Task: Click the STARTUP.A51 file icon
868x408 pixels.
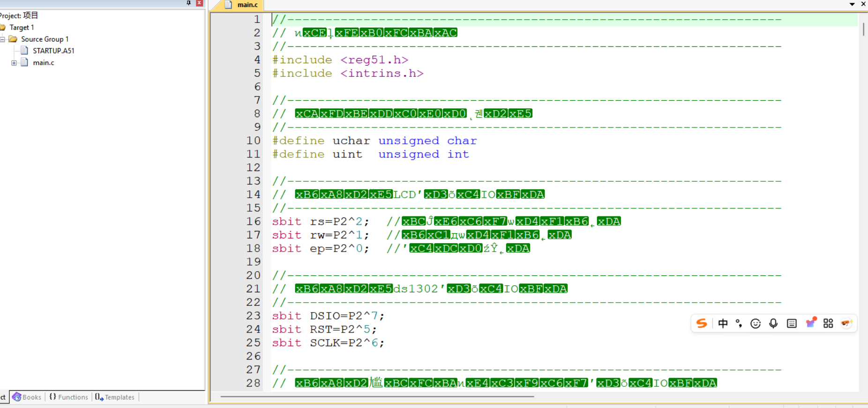Action: pyautogui.click(x=24, y=51)
